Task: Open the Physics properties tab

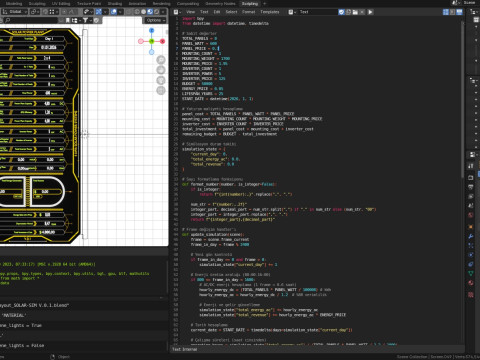Action: click(471, 255)
